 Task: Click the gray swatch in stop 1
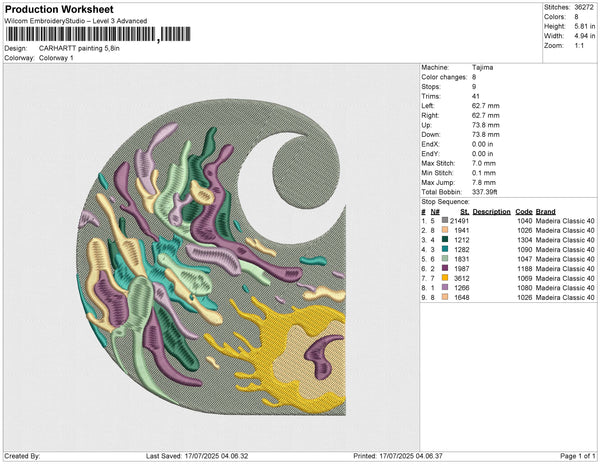[443, 221]
